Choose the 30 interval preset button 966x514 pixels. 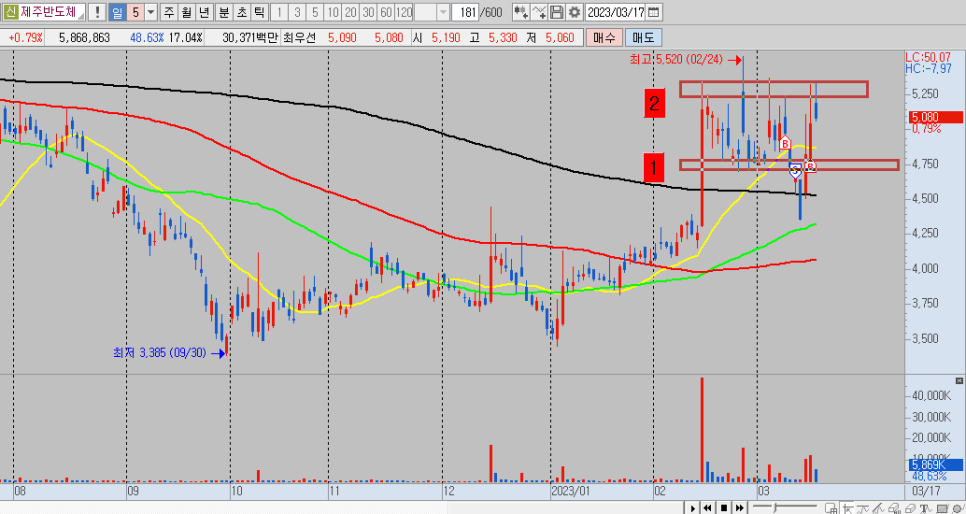click(369, 12)
